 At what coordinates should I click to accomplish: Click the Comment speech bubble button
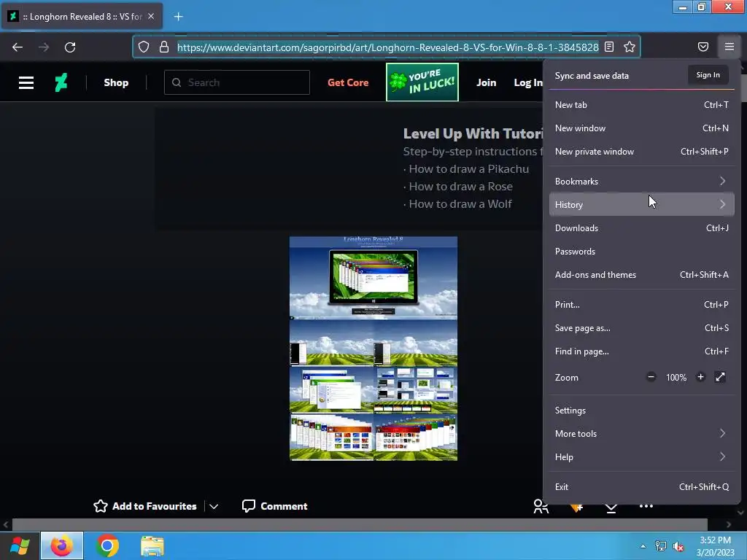(274, 506)
